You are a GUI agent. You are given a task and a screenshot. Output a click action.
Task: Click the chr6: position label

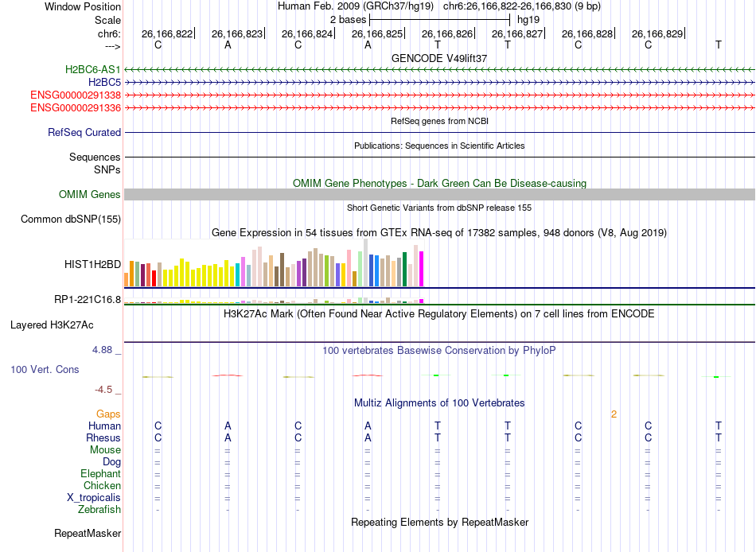[x=109, y=33]
